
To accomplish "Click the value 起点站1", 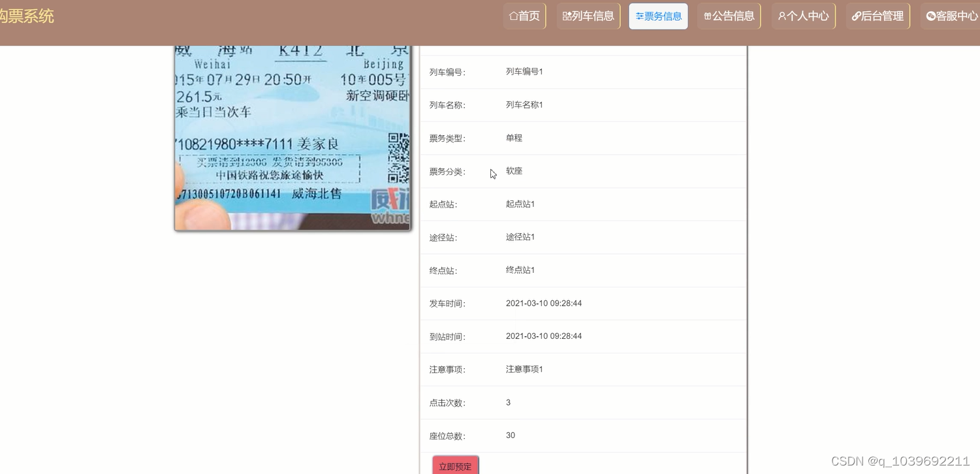I will (x=520, y=204).
